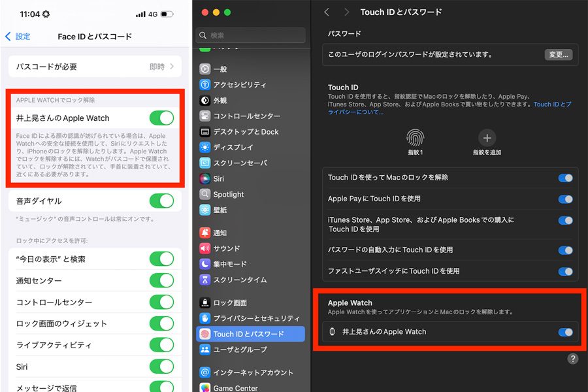Disable Apple PayにTouch IDを使用
This screenshot has height=392, width=588.
pyautogui.click(x=566, y=199)
